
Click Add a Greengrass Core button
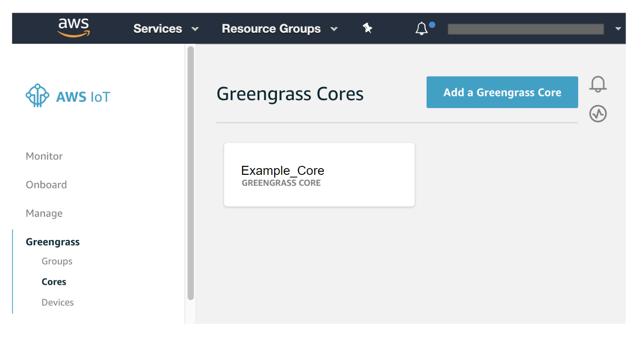coord(502,92)
